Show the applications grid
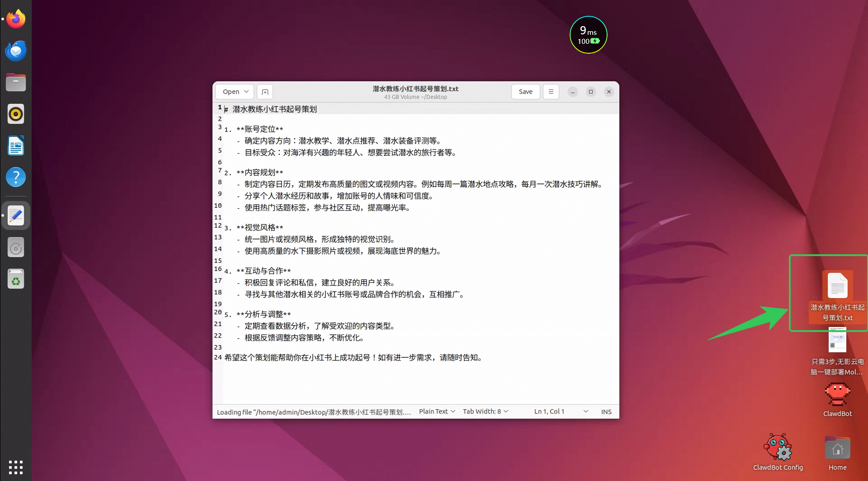Screen dimensions: 868x481 click(16, 467)
